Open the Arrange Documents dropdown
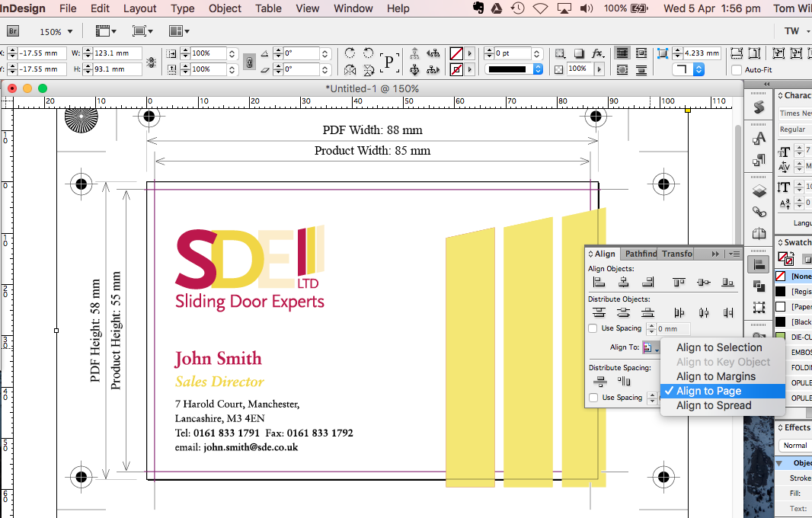The height and width of the screenshot is (518, 812). (x=179, y=31)
